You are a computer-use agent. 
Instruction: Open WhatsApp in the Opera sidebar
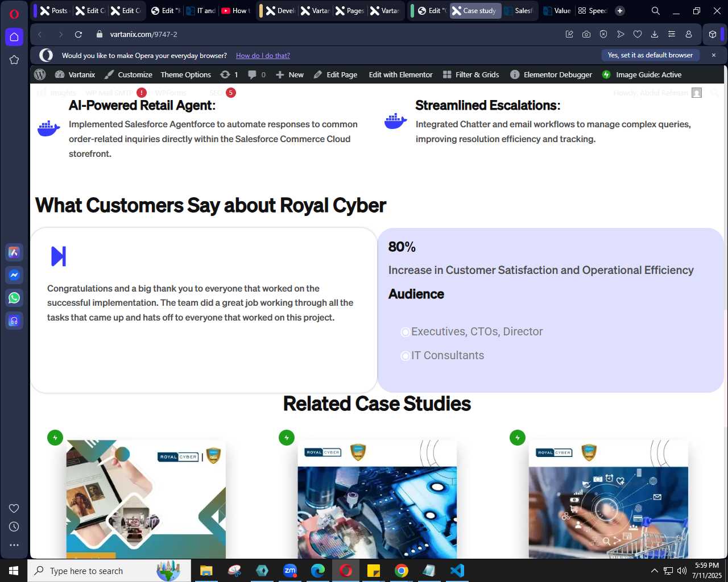pos(14,298)
